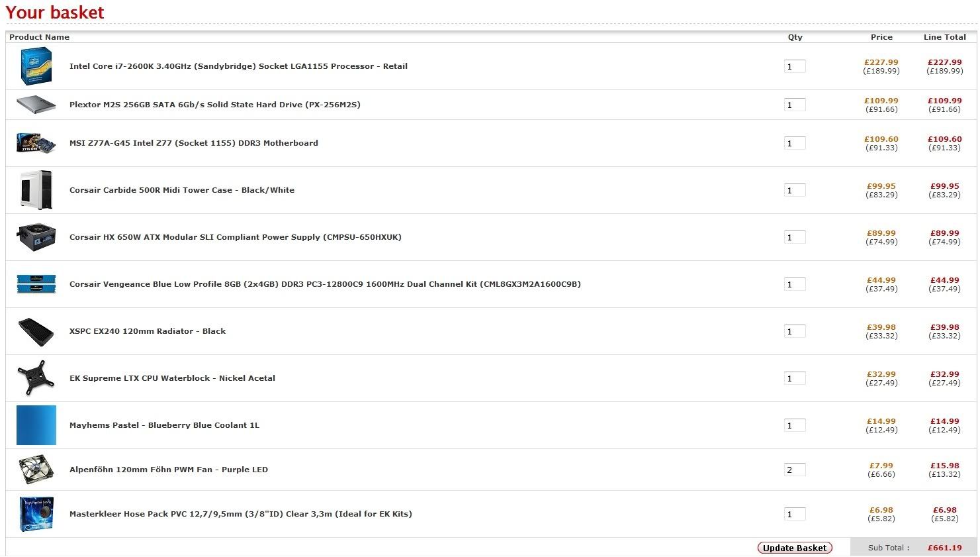Click the £39.98 price of XSPC radiator
The image size is (980, 557).
pos(881,327)
